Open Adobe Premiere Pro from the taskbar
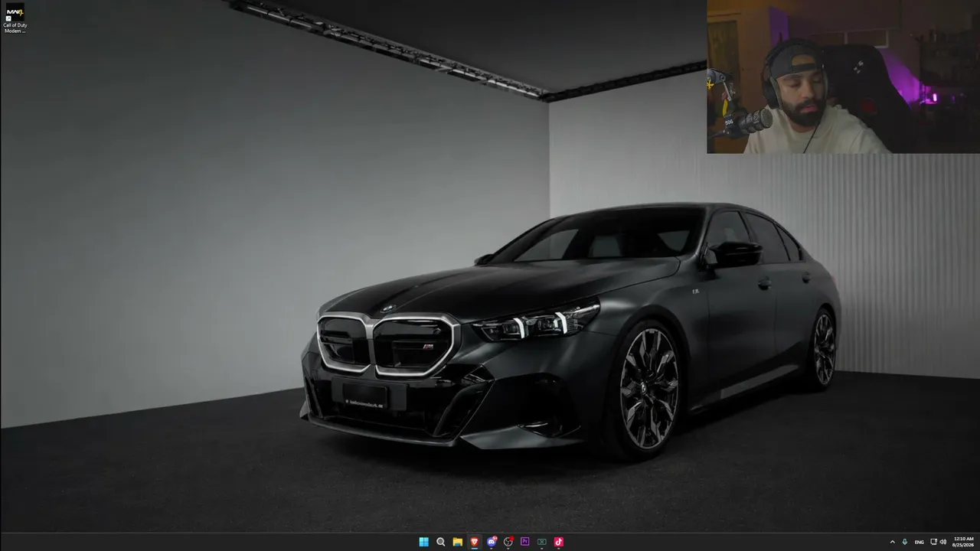The height and width of the screenshot is (551, 980). [525, 542]
